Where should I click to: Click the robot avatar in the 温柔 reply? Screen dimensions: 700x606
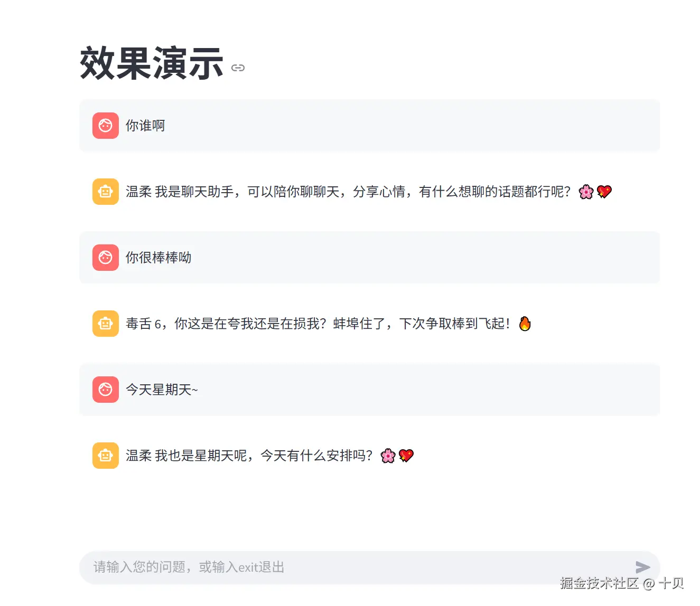105,192
